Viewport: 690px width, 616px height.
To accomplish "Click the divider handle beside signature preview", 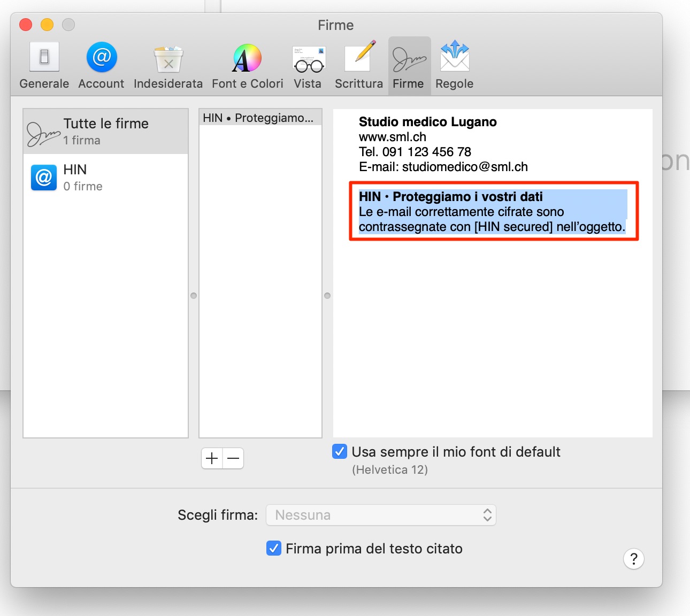I will tap(327, 296).
